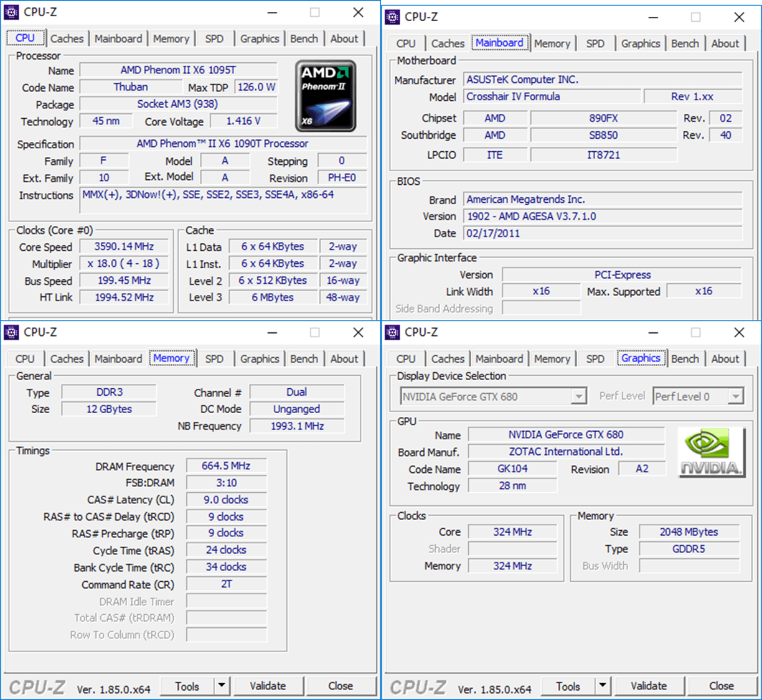Click the Revision value PH-E0
This screenshot has height=700, width=762.
click(342, 178)
